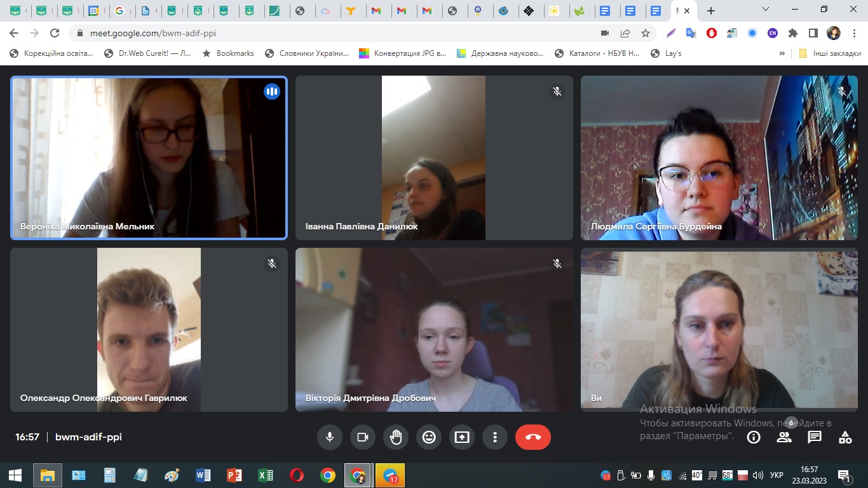868x488 pixels.
Task: Open a new browser tab
Action: tap(711, 11)
